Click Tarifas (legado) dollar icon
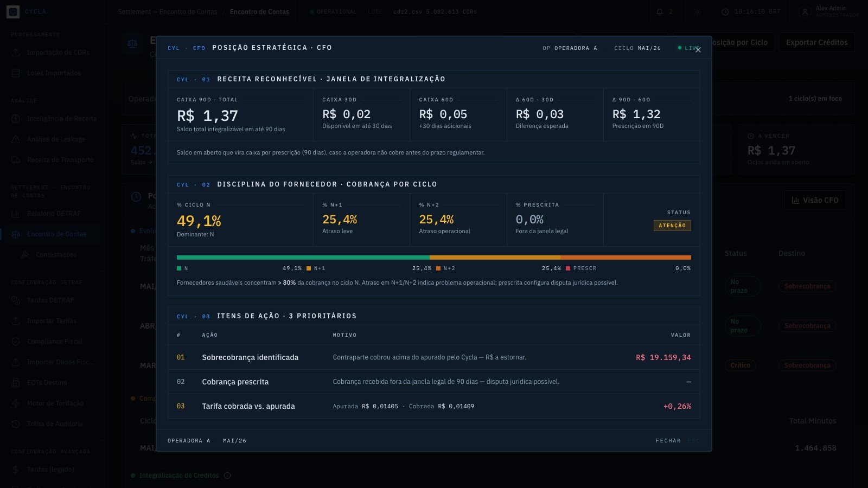The width and height of the screenshot is (868, 488). tap(16, 470)
